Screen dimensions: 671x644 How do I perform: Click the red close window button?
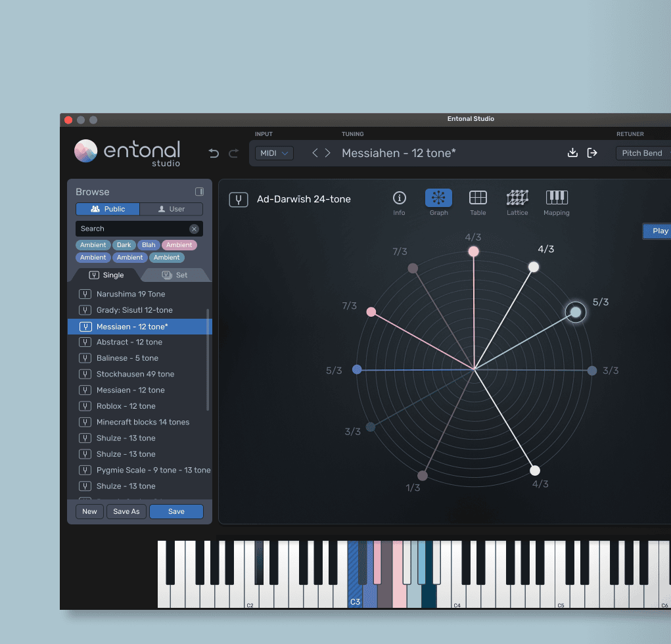pos(68,120)
